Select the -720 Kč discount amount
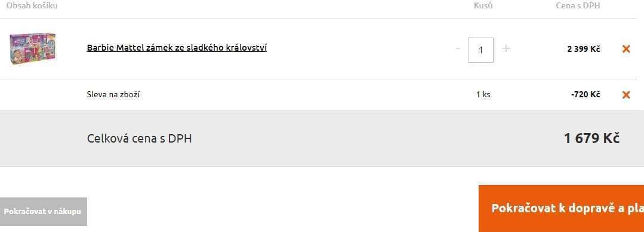644x232 pixels. pyautogui.click(x=586, y=94)
